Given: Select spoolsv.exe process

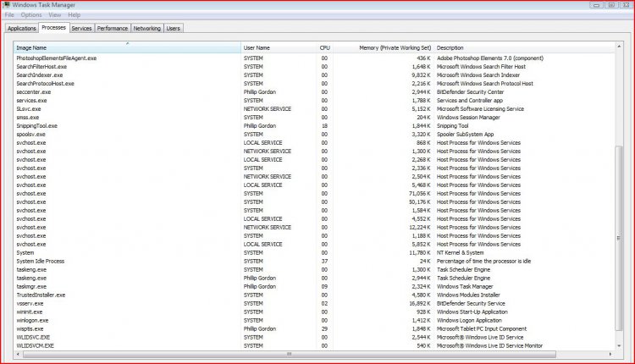Looking at the screenshot, I should pos(314,135).
